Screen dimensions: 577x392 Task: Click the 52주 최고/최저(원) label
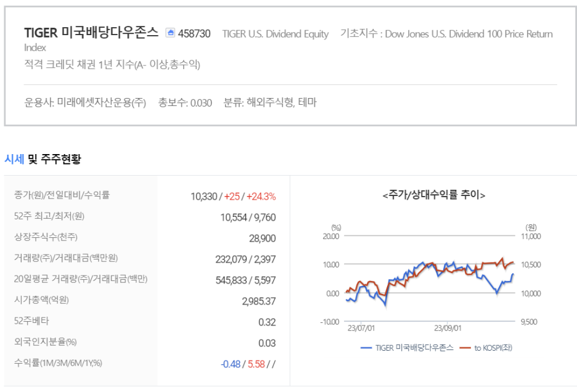click(x=49, y=216)
